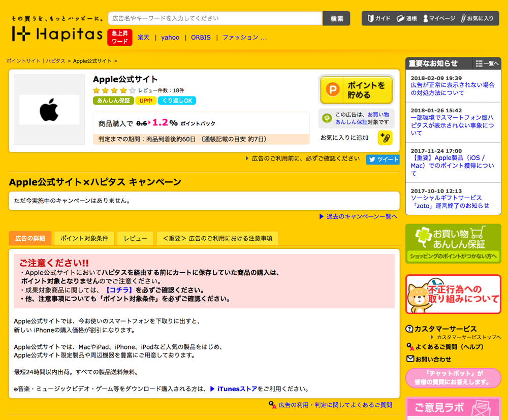The image size is (508, 420).
Task: Open notice 広告が正常に表示されない場合の対処方法
Action: [x=453, y=89]
